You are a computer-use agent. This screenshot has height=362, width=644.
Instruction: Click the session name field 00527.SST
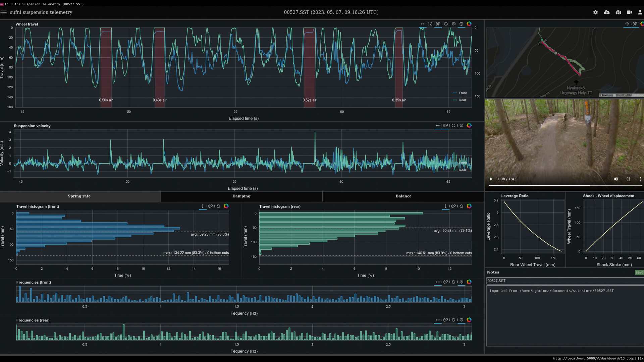pyautogui.click(x=563, y=281)
